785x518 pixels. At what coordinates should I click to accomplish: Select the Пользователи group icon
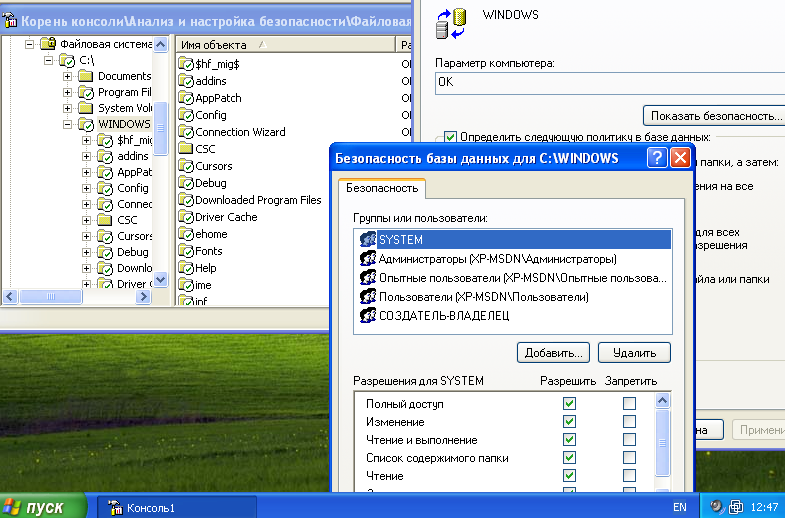[367, 296]
